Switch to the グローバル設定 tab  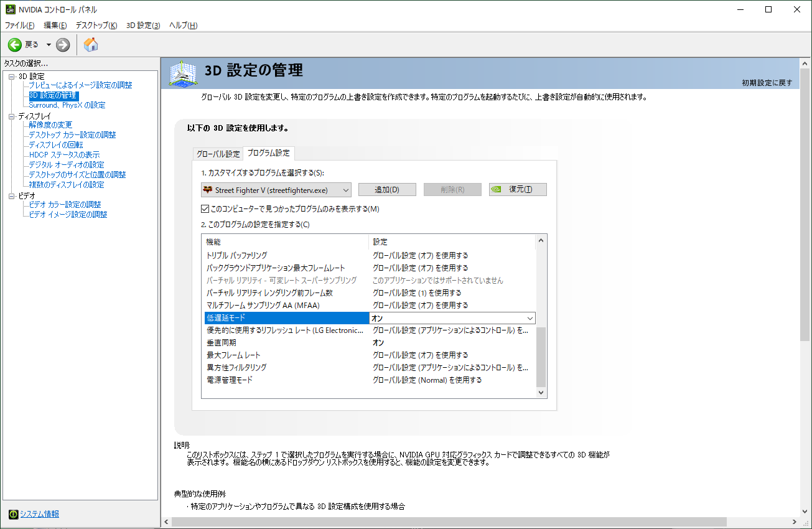217,152
